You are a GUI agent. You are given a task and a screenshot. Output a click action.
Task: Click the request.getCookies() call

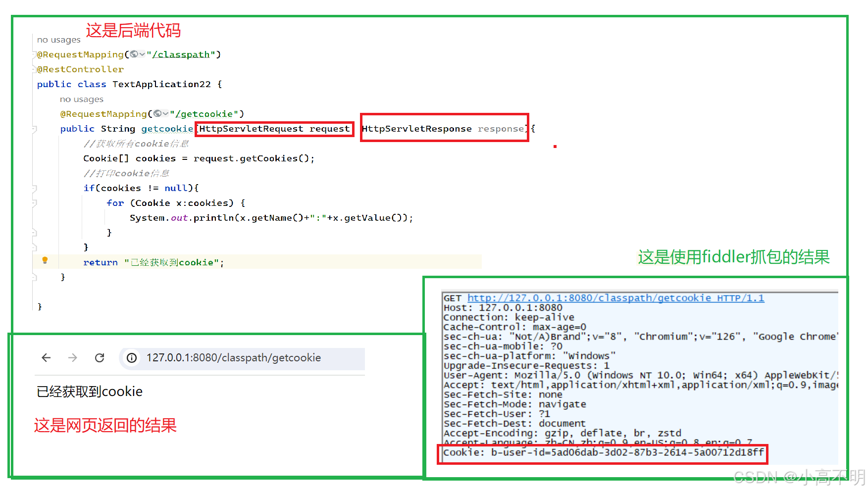(251, 158)
